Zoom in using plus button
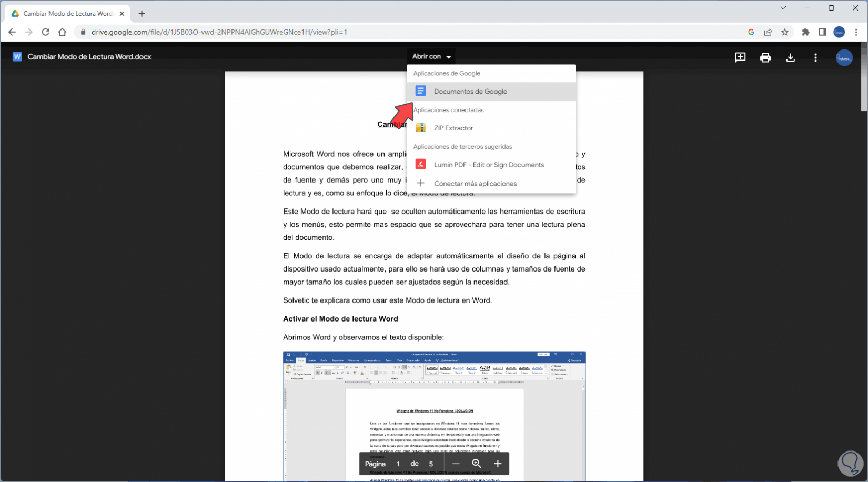Image resolution: width=868 pixels, height=482 pixels. [x=498, y=464]
